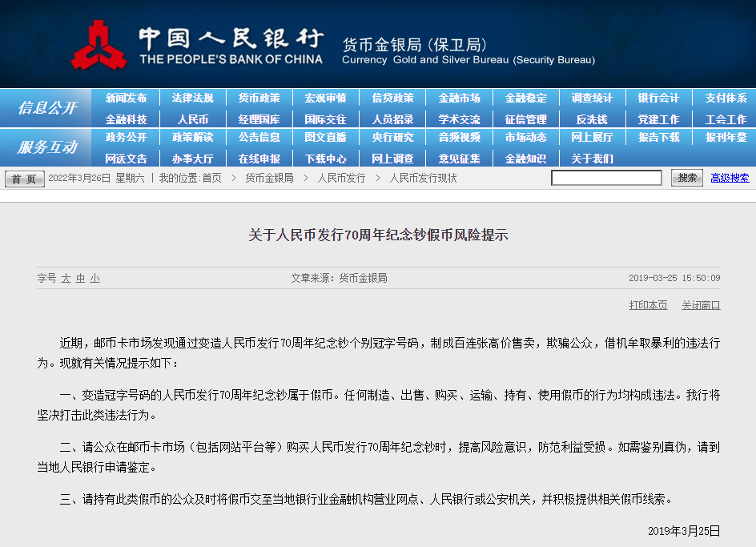Go to the 市场动态 page
This screenshot has height=547, width=756.
tap(525, 137)
